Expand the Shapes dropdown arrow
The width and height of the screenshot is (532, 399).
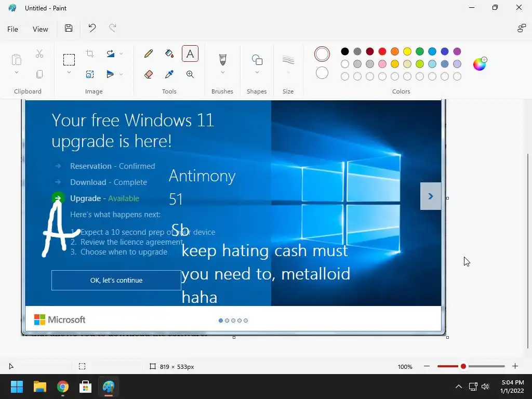(257, 72)
